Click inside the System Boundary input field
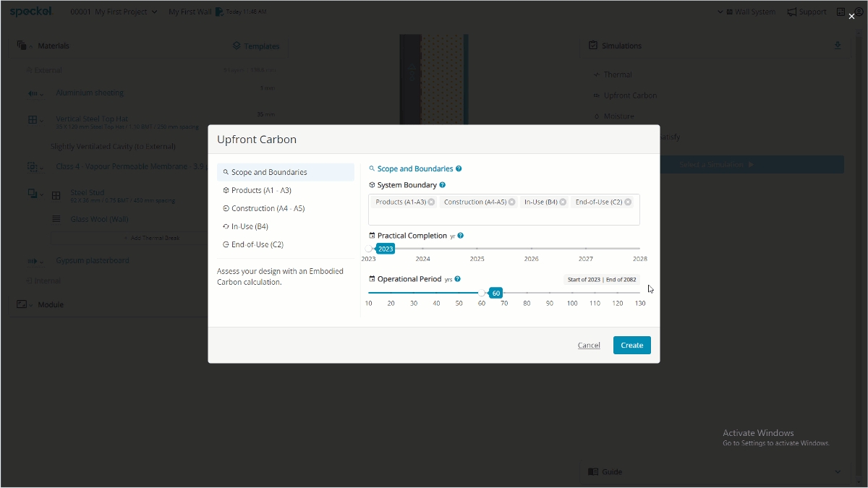 point(503,217)
